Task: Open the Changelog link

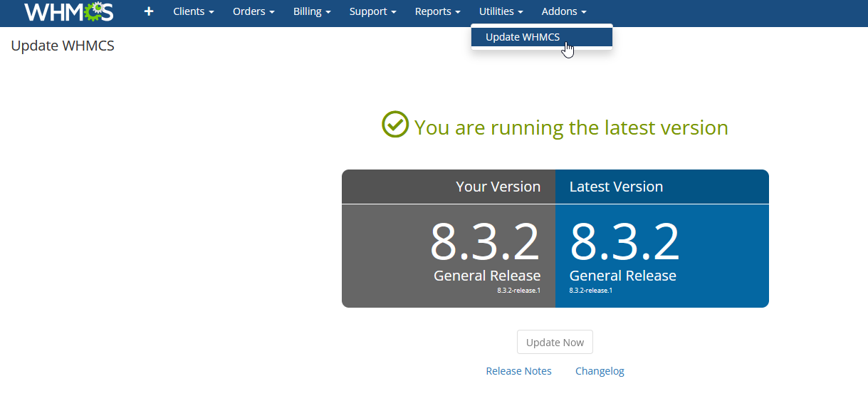Action: point(600,371)
